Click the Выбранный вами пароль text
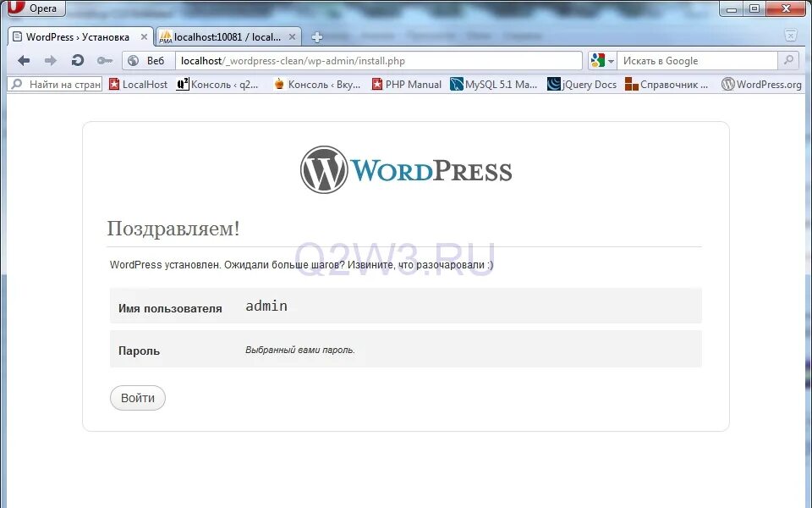 299,350
